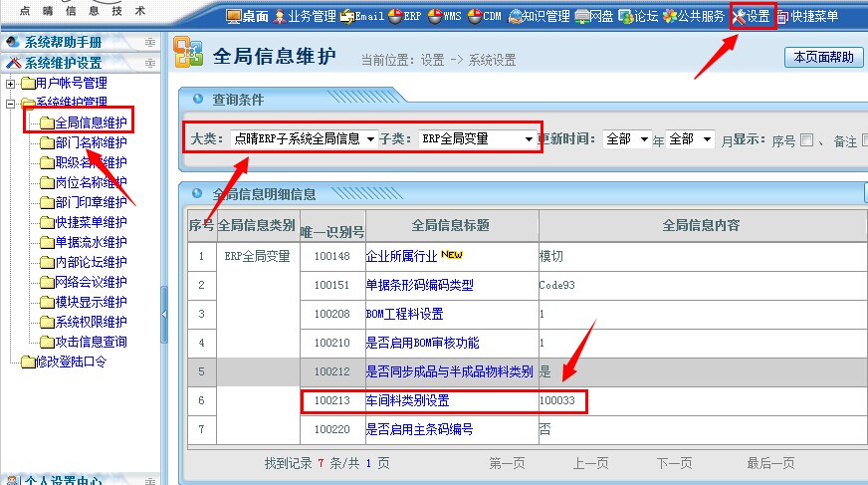
Task: Open the 大类 dropdown
Action: pyautogui.click(x=304, y=139)
